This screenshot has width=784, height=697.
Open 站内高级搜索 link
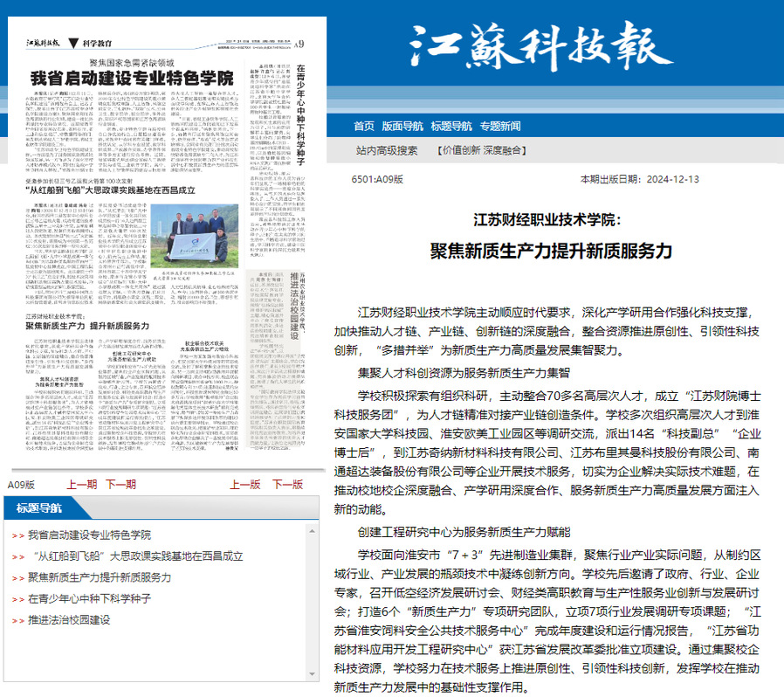387,150
